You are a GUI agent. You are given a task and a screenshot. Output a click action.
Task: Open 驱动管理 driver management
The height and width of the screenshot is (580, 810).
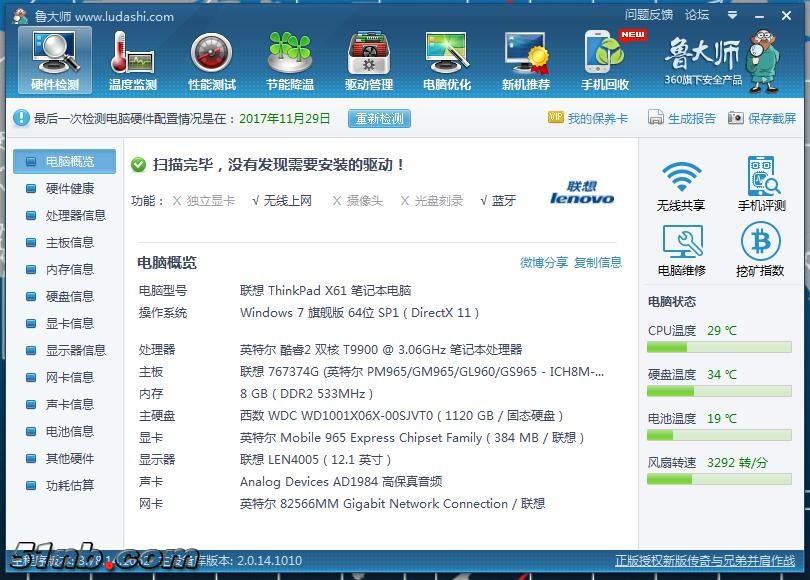pyautogui.click(x=369, y=60)
